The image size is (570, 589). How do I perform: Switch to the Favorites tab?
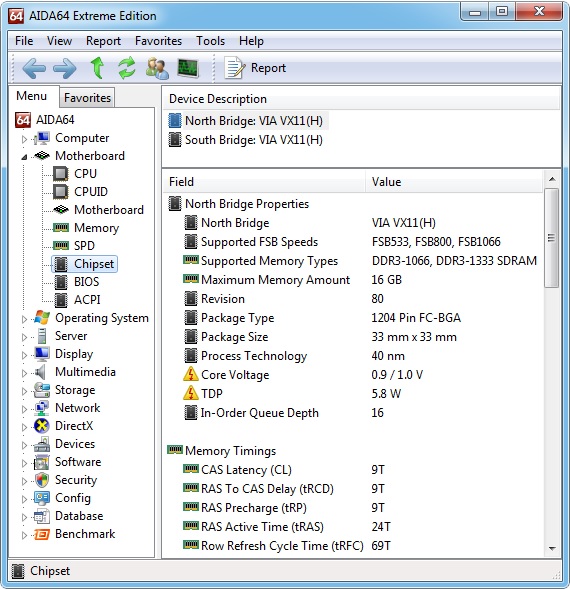point(87,98)
